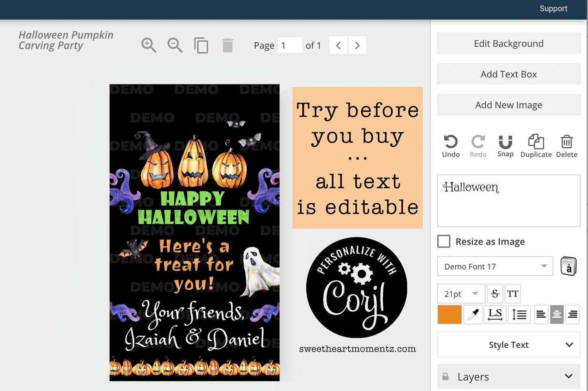
Task: Click the zoom out magnifier icon
Action: (175, 45)
